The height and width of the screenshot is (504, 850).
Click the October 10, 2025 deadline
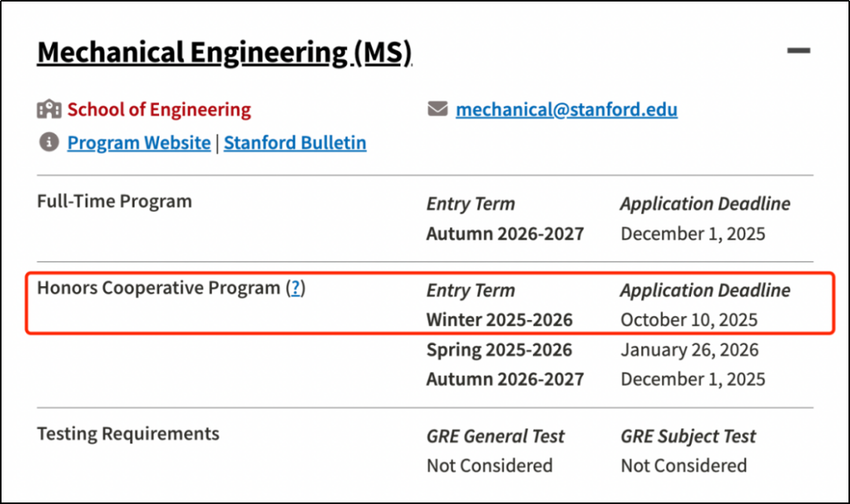pyautogui.click(x=689, y=320)
